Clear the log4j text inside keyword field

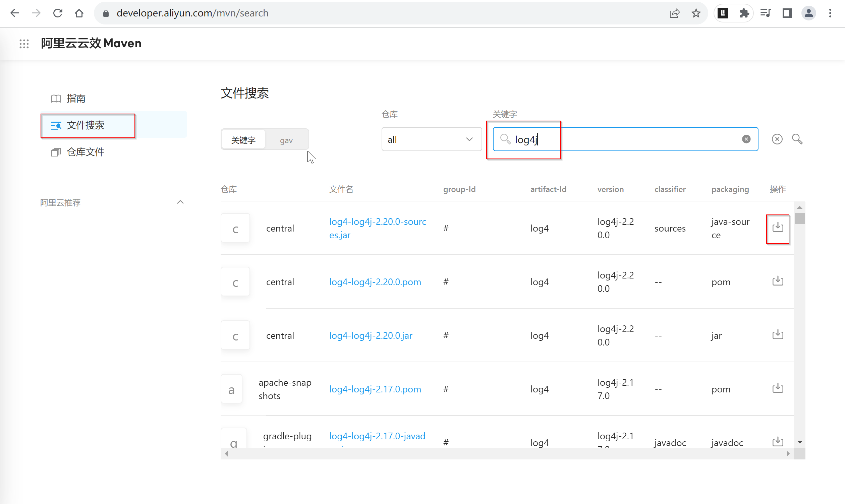[746, 139]
